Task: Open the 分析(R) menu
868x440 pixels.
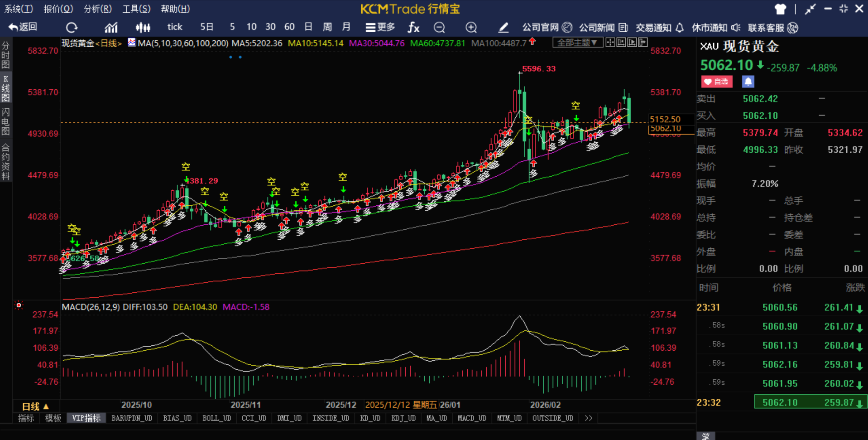Action: pyautogui.click(x=98, y=9)
